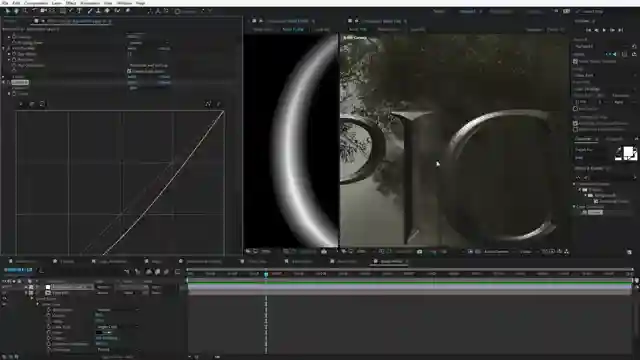Click the first Curves graph size icon
This screenshot has height=360, width=640.
point(21,104)
